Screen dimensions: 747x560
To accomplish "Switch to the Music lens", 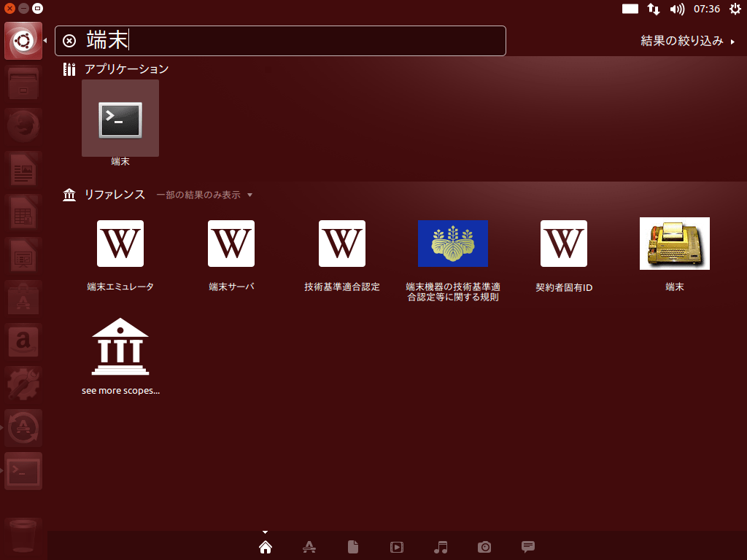I will [x=440, y=547].
